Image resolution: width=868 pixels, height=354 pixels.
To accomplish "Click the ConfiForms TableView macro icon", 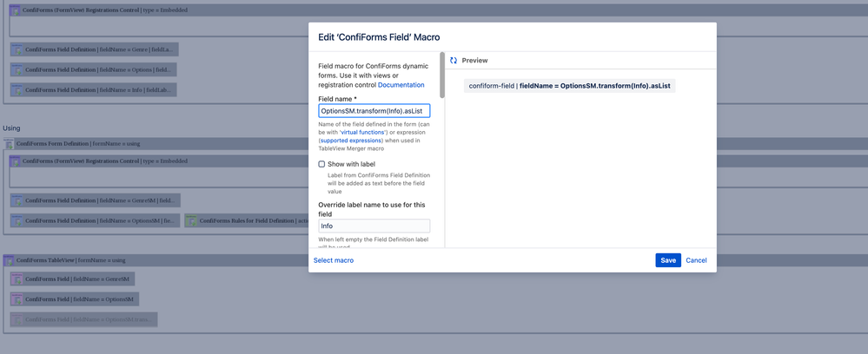I will tap(9, 260).
